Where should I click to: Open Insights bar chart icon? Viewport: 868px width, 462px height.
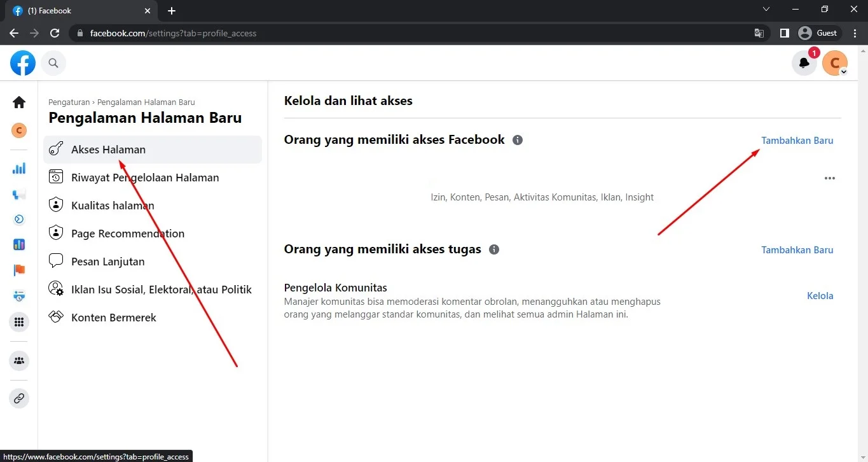(19, 169)
